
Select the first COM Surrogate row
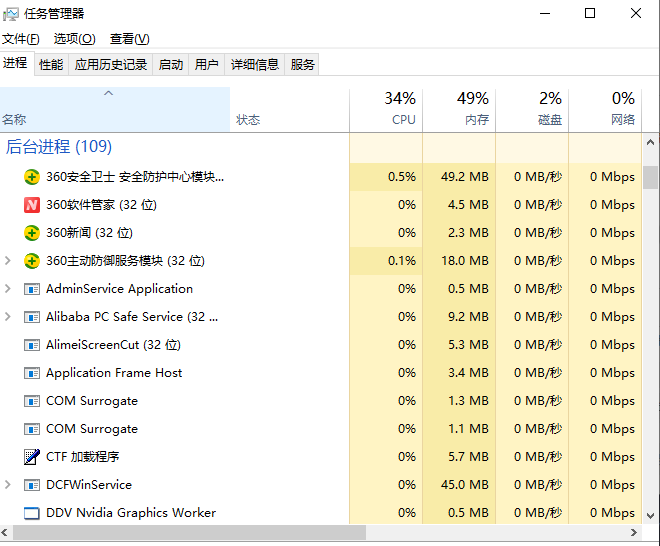(x=92, y=401)
